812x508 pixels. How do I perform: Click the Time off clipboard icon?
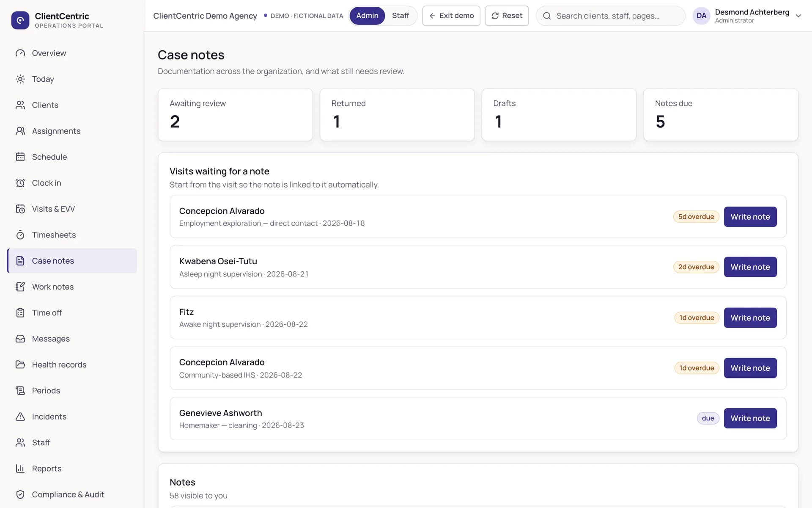click(x=20, y=313)
